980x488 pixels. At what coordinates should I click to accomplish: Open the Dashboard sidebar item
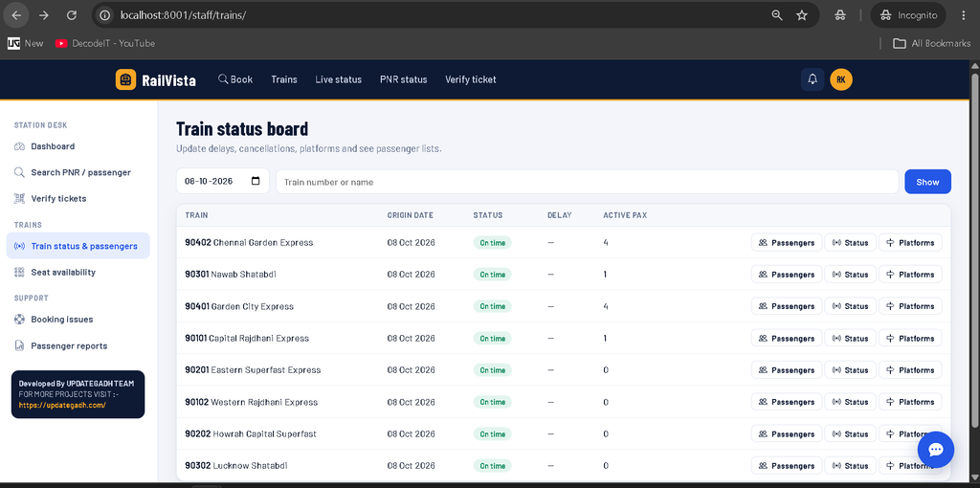(x=78, y=146)
